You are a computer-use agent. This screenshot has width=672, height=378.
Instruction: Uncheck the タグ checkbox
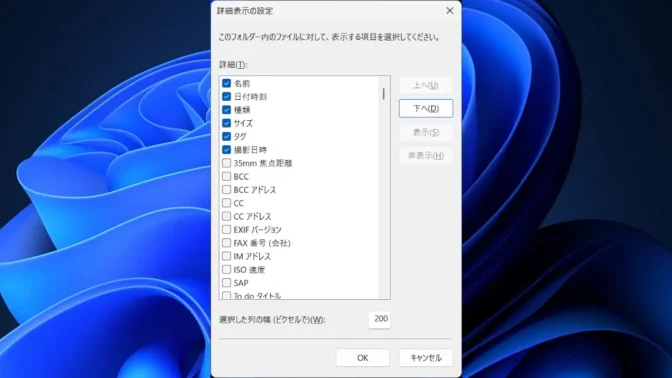click(x=226, y=136)
